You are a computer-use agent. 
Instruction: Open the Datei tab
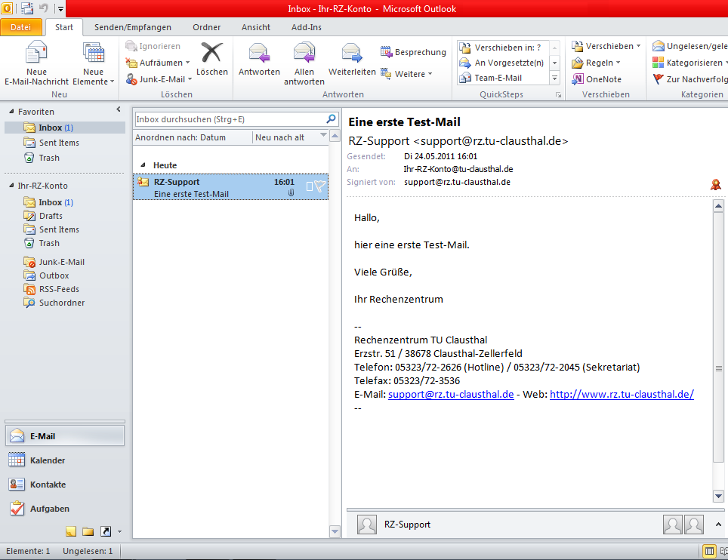[x=21, y=27]
